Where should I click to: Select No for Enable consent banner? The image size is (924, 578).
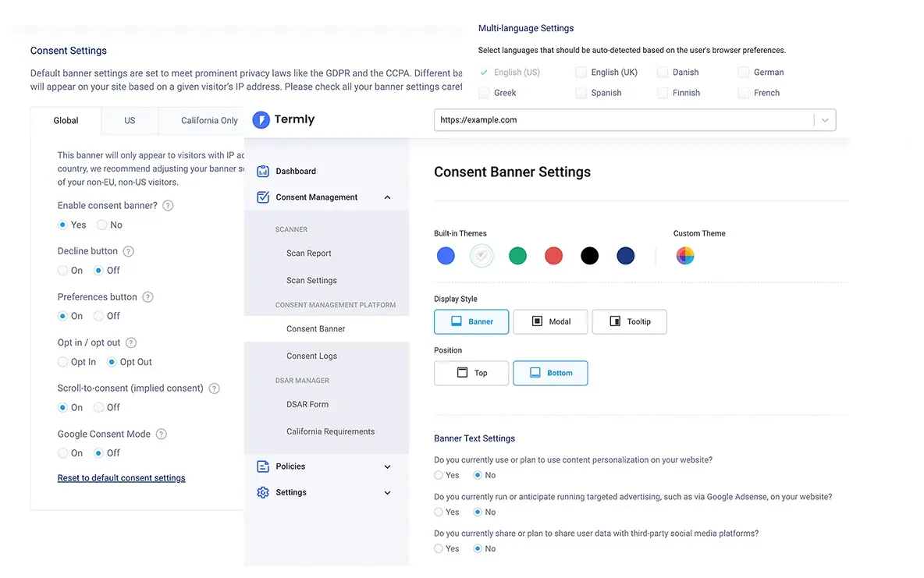click(x=102, y=225)
